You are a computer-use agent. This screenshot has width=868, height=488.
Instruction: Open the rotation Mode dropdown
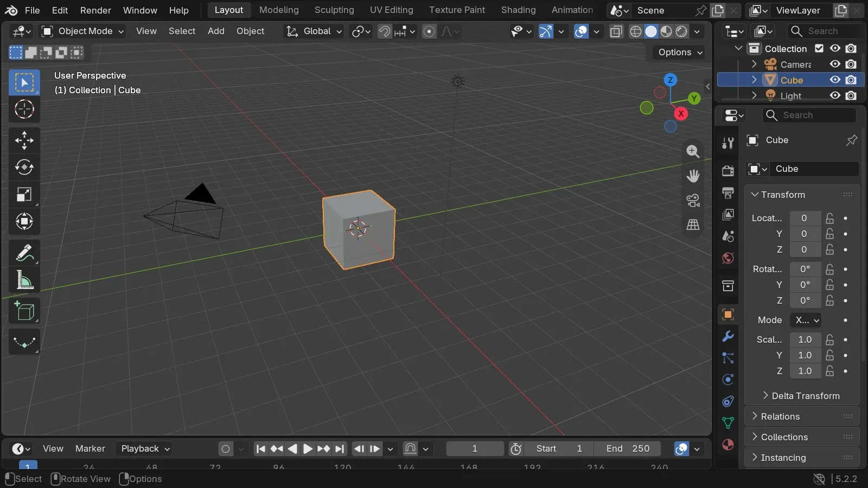click(806, 320)
